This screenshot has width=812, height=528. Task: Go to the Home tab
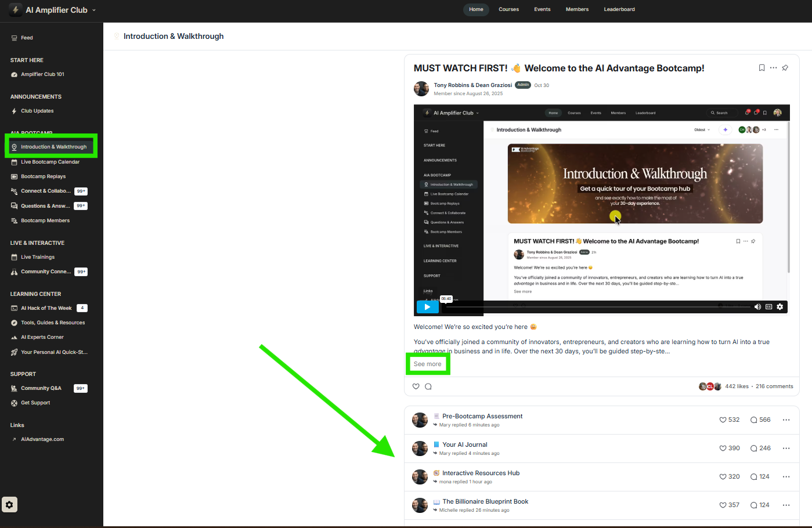coord(476,9)
